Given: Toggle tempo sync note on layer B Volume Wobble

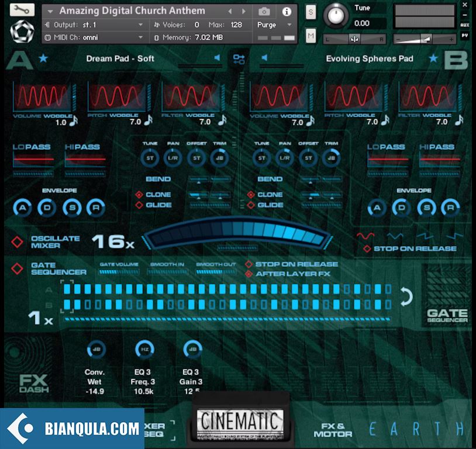Looking at the screenshot, I should pyautogui.click(x=311, y=121).
